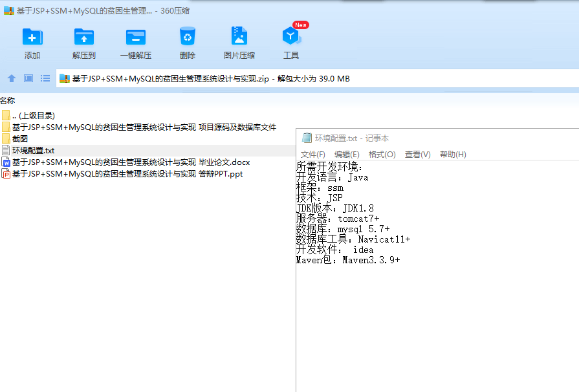The width and height of the screenshot is (579, 392).
Task: Click the 360压缩 window title text
Action: click(x=103, y=11)
